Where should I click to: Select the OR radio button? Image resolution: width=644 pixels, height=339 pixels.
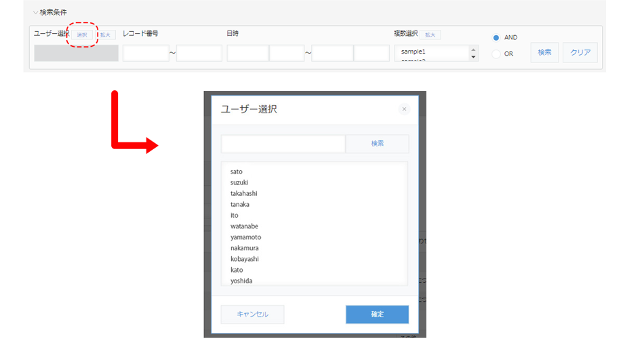tap(496, 54)
